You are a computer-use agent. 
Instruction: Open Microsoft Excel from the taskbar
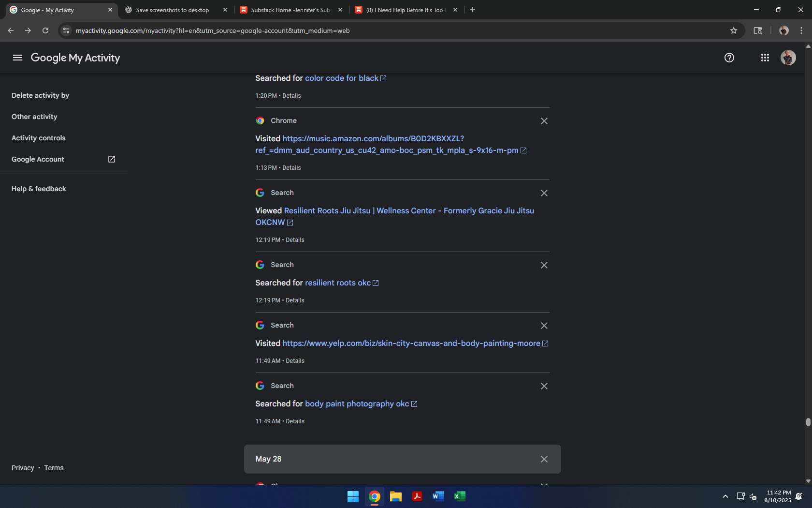click(x=460, y=496)
